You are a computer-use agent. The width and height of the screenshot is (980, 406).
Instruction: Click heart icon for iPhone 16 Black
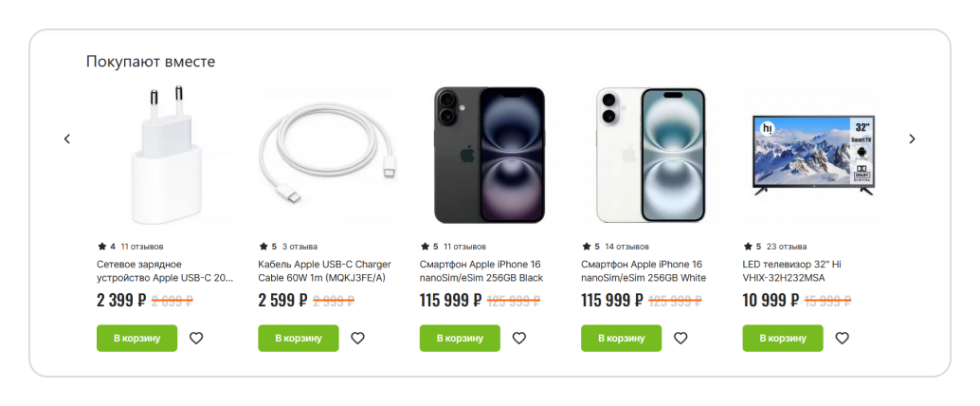click(x=519, y=338)
